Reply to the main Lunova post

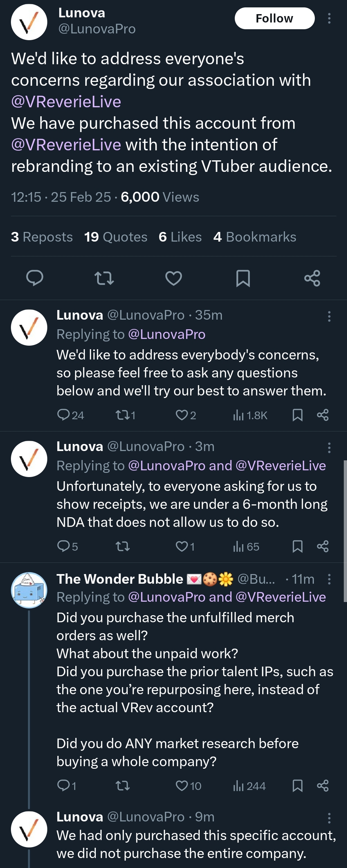pyautogui.click(x=35, y=278)
